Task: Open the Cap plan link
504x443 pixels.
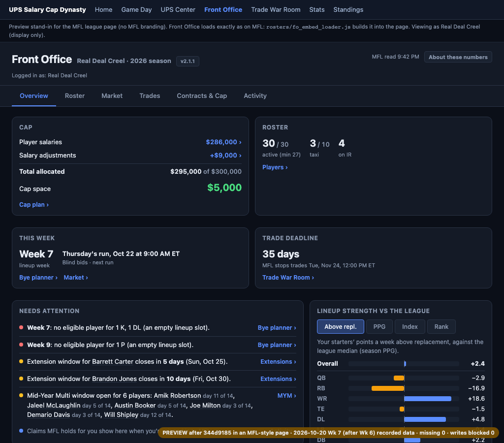Action: click(x=34, y=204)
